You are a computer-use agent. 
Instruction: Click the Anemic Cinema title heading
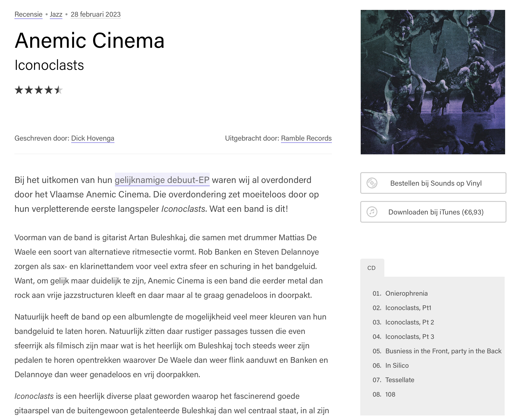coord(90,41)
